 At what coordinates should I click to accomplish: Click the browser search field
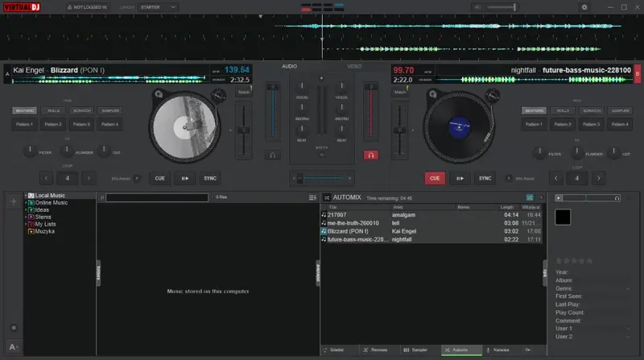pos(157,197)
